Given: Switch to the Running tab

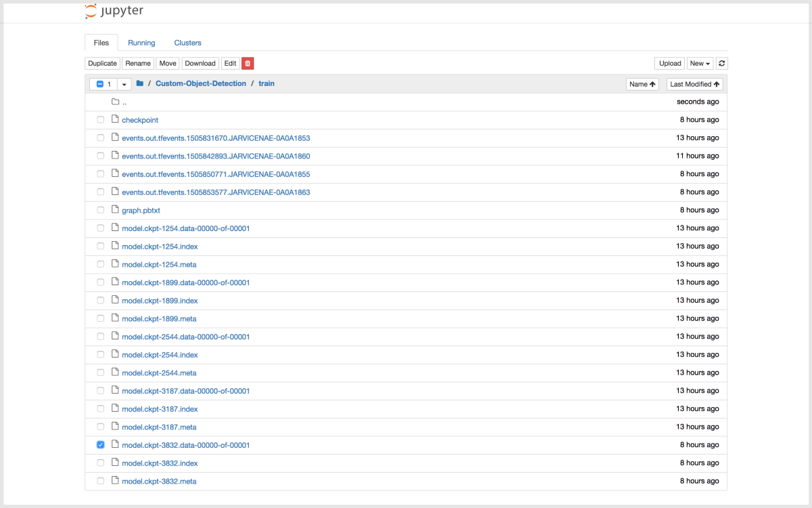Looking at the screenshot, I should pos(141,43).
